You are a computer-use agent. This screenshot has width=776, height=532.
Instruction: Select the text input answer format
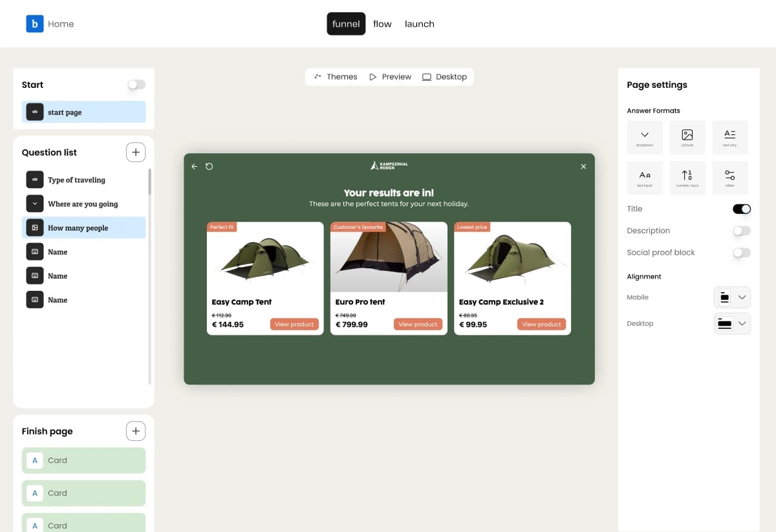tap(645, 178)
